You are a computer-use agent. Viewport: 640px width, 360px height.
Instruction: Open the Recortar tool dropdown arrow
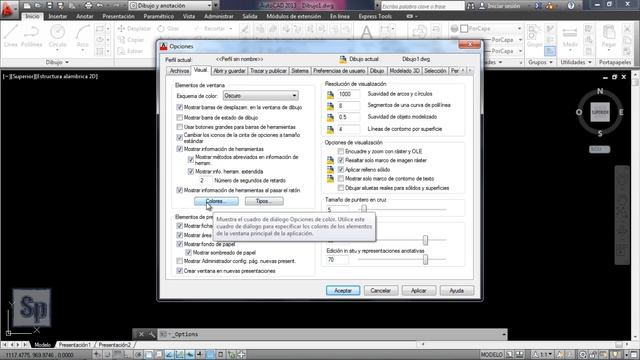click(x=231, y=29)
